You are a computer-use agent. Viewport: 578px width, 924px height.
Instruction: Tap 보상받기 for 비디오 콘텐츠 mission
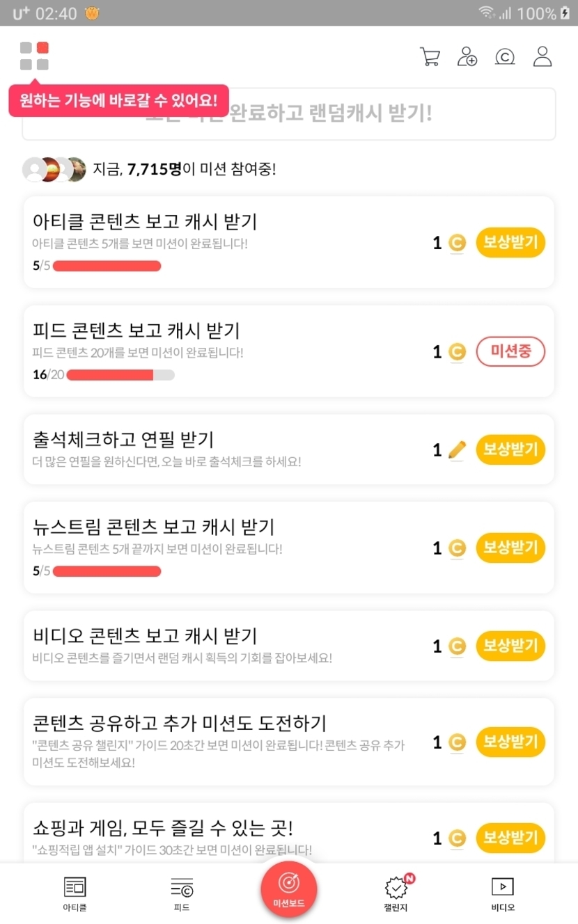coord(510,646)
